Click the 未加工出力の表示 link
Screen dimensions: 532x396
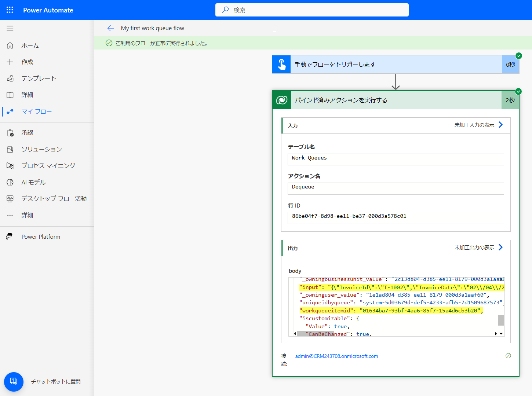(x=474, y=247)
